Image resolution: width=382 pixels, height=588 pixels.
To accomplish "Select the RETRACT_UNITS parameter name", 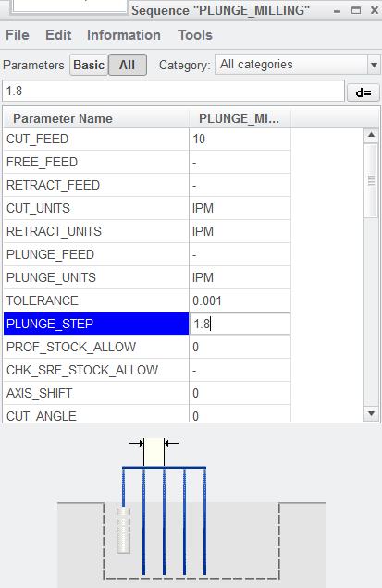I will point(96,231).
